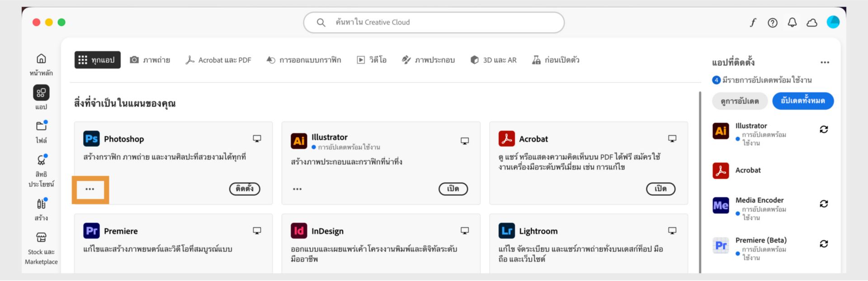Select the Video (วิดีโอ) tab
Viewport: 868px width, 281px height.
(x=372, y=60)
